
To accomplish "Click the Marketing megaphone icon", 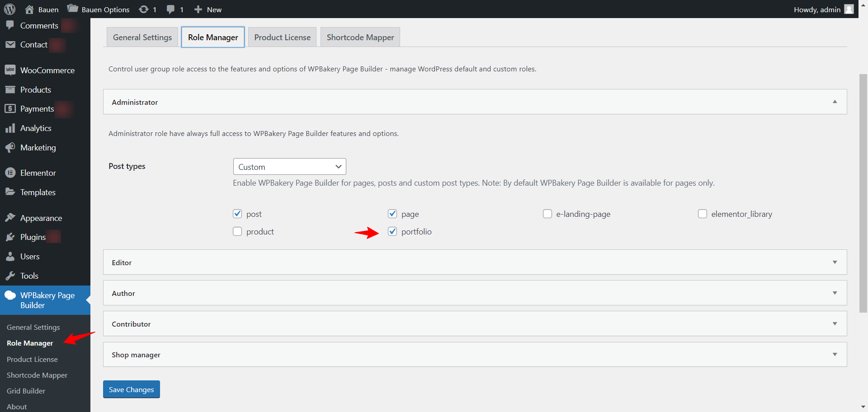I will [x=10, y=147].
